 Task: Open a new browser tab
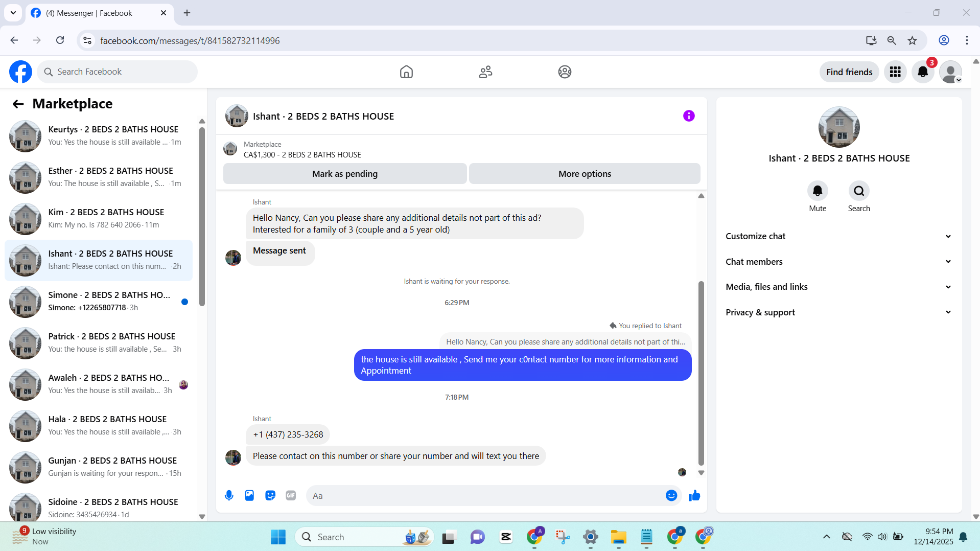pyautogui.click(x=187, y=13)
